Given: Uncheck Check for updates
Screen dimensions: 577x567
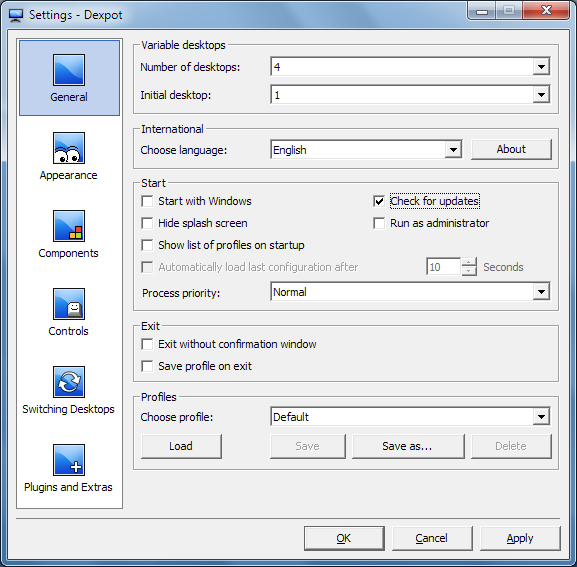Looking at the screenshot, I should [379, 201].
